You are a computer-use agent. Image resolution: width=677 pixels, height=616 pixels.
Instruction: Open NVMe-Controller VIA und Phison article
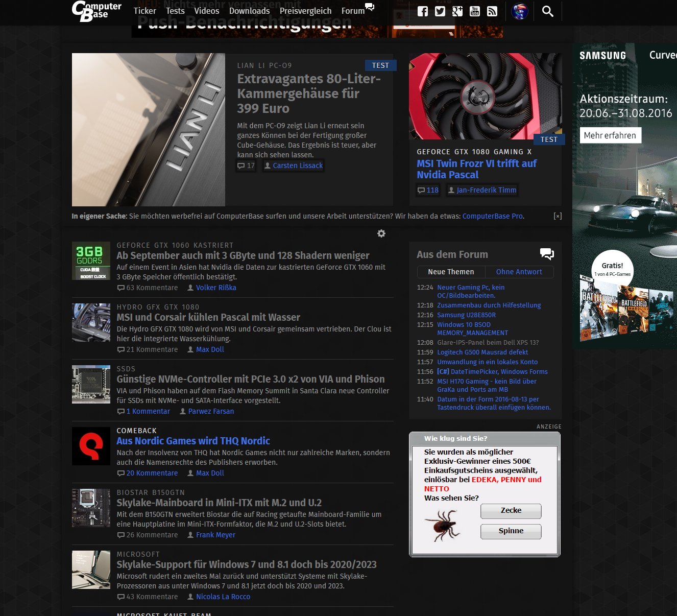pos(251,379)
